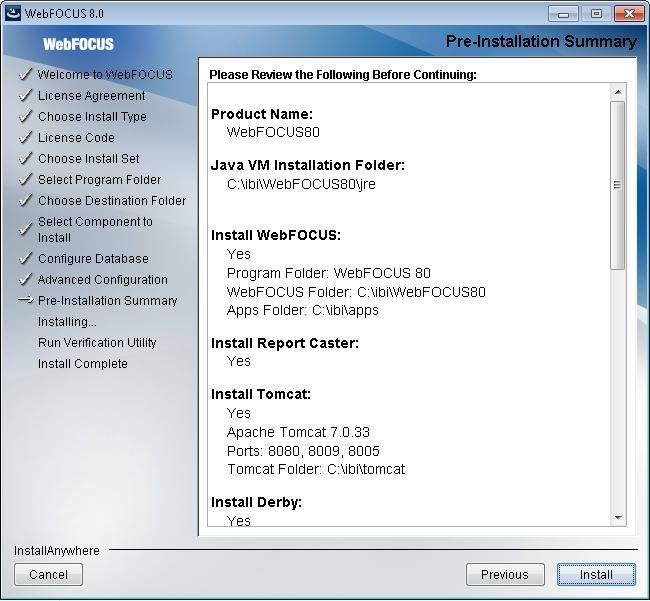Click checkmark beside Select Component to Install
The image size is (650, 601).
[26, 228]
